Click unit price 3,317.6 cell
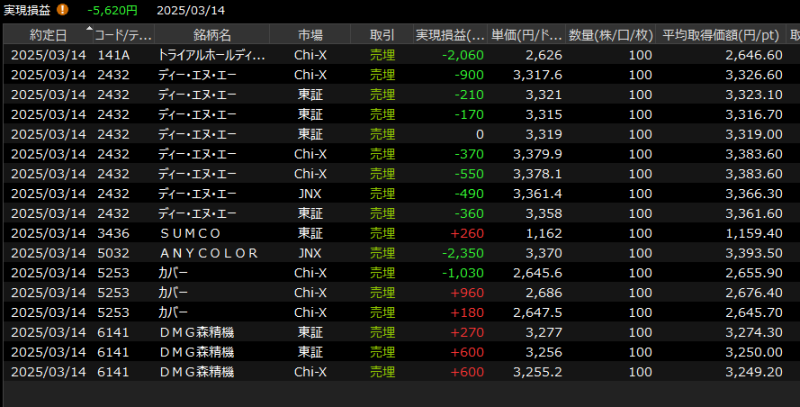This screenshot has height=407, width=800. 538,74
